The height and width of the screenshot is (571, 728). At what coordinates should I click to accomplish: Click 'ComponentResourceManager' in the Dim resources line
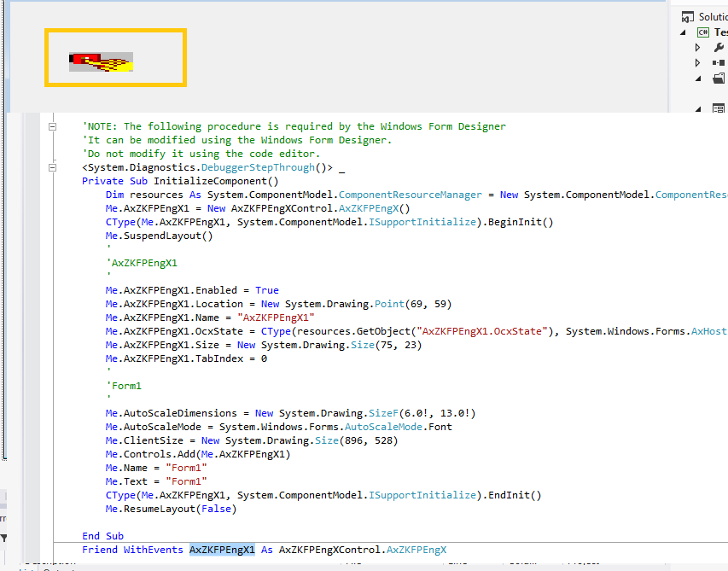[411, 195]
